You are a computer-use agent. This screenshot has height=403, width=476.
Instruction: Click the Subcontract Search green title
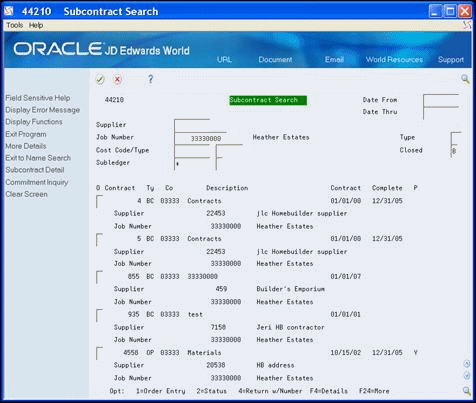[x=268, y=100]
